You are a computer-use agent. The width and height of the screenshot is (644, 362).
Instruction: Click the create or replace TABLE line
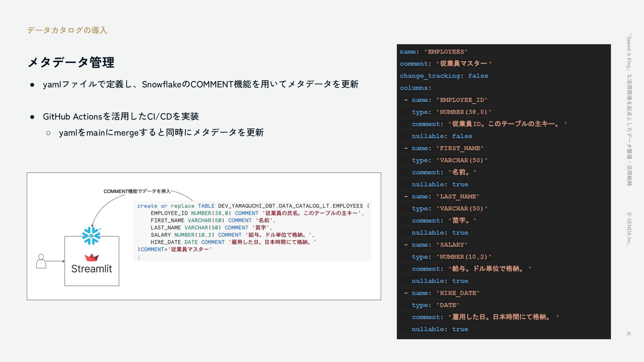pos(253,206)
